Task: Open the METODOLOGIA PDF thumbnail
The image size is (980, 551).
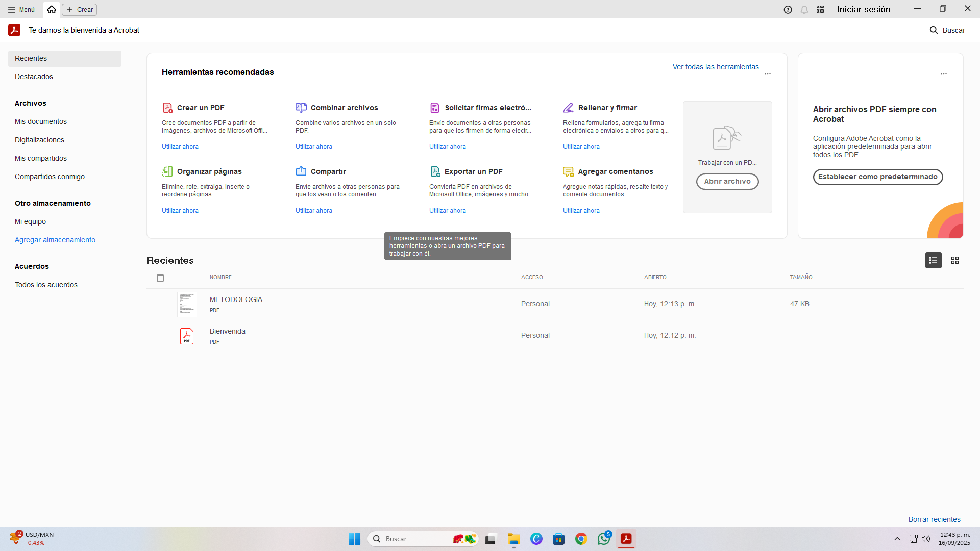Action: point(187,305)
